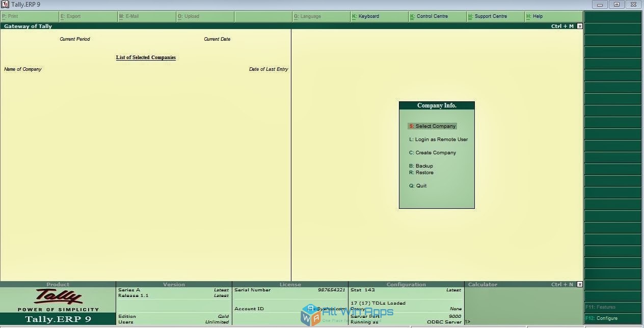Click the Serial Number 987654321 value
Image resolution: width=644 pixels, height=328 pixels.
[x=331, y=290]
